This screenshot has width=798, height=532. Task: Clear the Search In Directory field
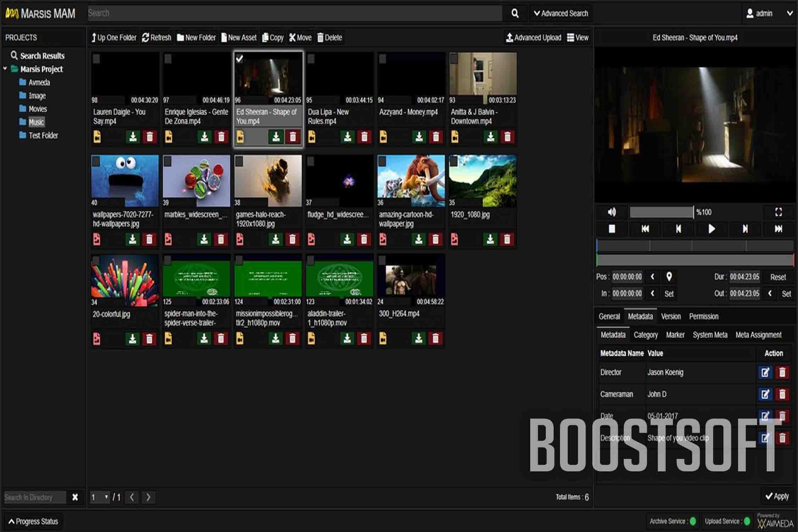(75, 497)
